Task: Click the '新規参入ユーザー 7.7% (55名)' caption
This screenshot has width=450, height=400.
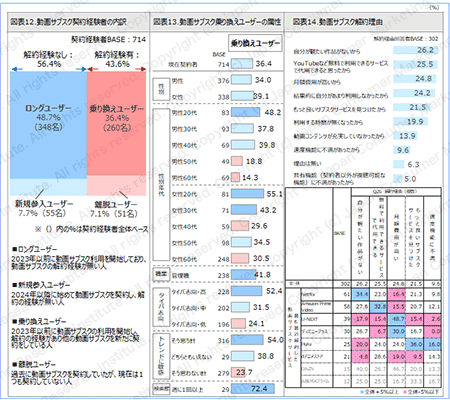Action: point(44,208)
